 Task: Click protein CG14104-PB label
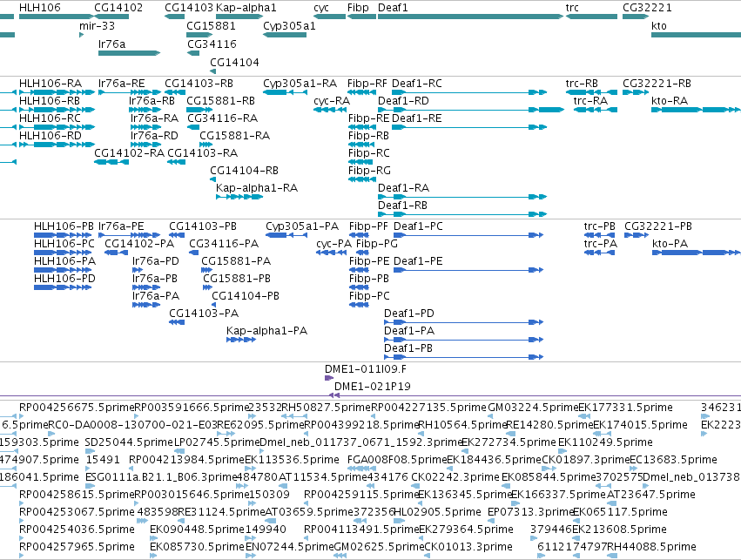point(246,296)
